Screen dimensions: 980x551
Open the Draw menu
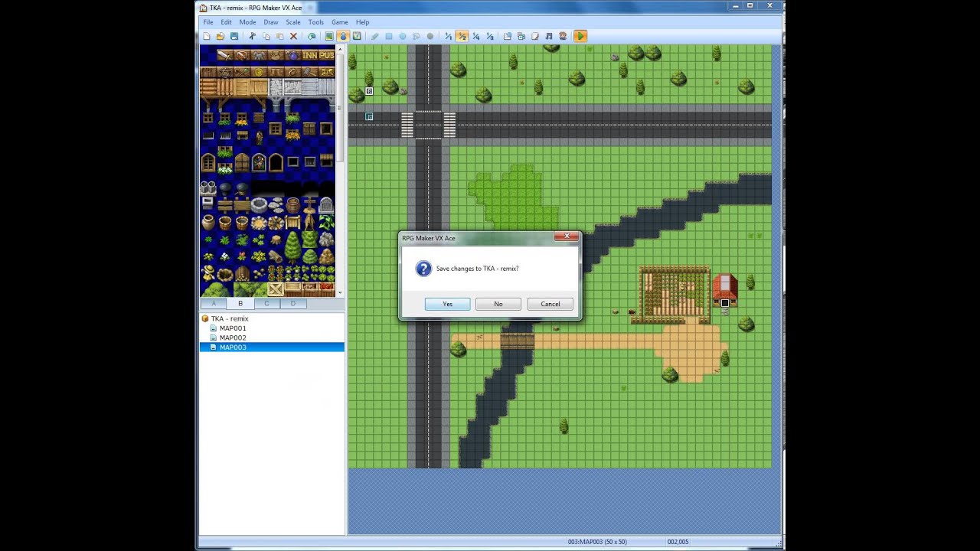pos(271,22)
